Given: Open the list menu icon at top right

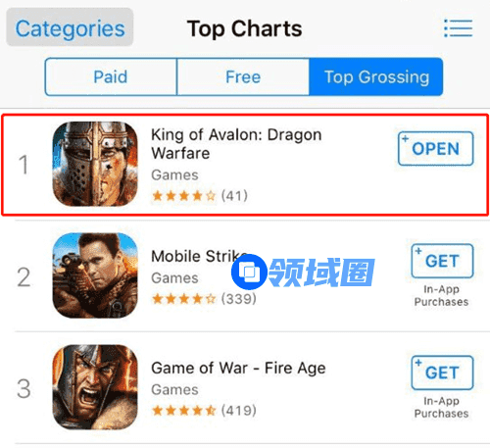Looking at the screenshot, I should click(458, 28).
